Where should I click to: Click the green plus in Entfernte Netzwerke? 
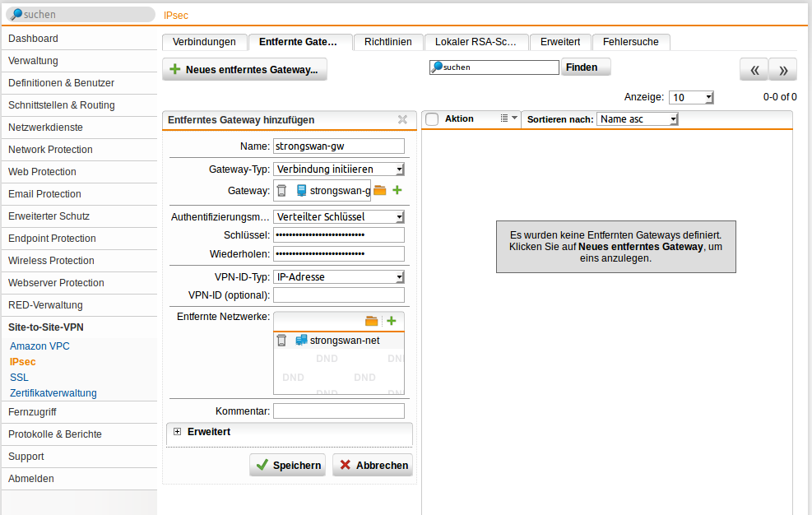tap(393, 321)
